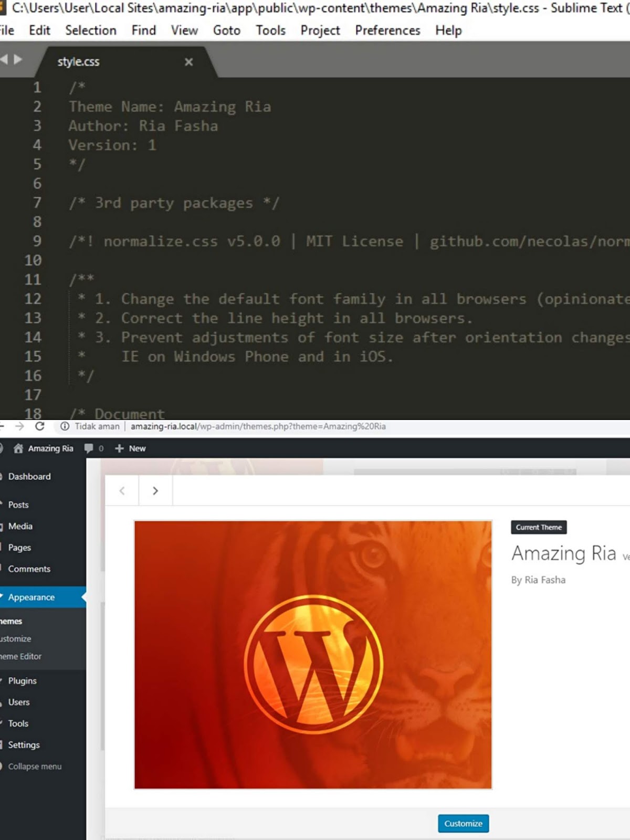The image size is (630, 840).
Task: Close the style.css tab
Action: (189, 62)
